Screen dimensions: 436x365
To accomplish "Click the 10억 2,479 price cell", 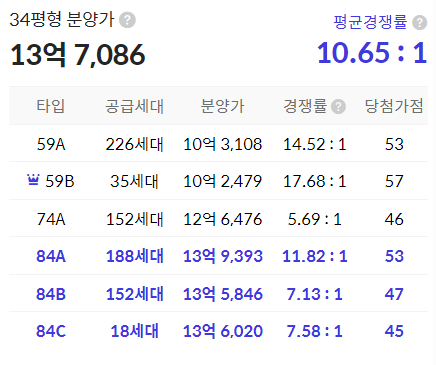I will (x=223, y=181).
